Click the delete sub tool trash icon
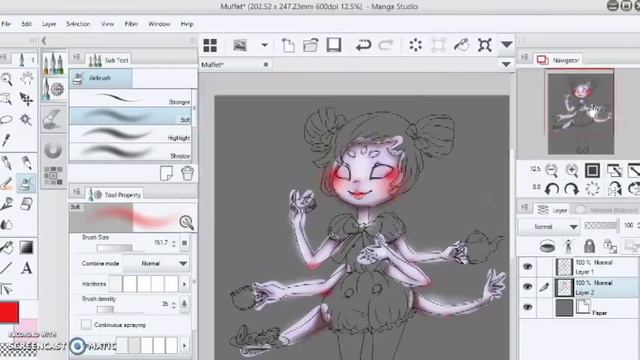This screenshot has width=640, height=360. point(187,173)
